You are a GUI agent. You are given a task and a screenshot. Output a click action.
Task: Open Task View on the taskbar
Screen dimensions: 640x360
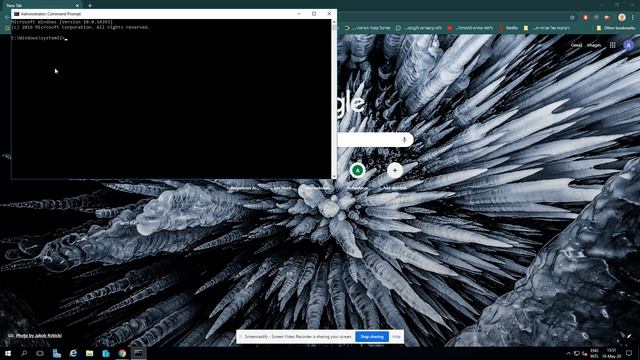pos(40,353)
